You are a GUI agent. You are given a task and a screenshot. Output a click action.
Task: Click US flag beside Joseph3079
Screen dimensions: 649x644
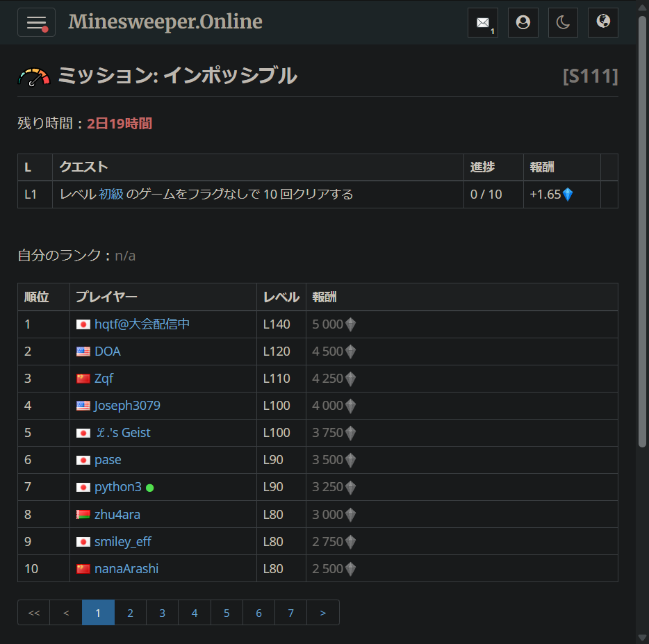pyautogui.click(x=83, y=406)
